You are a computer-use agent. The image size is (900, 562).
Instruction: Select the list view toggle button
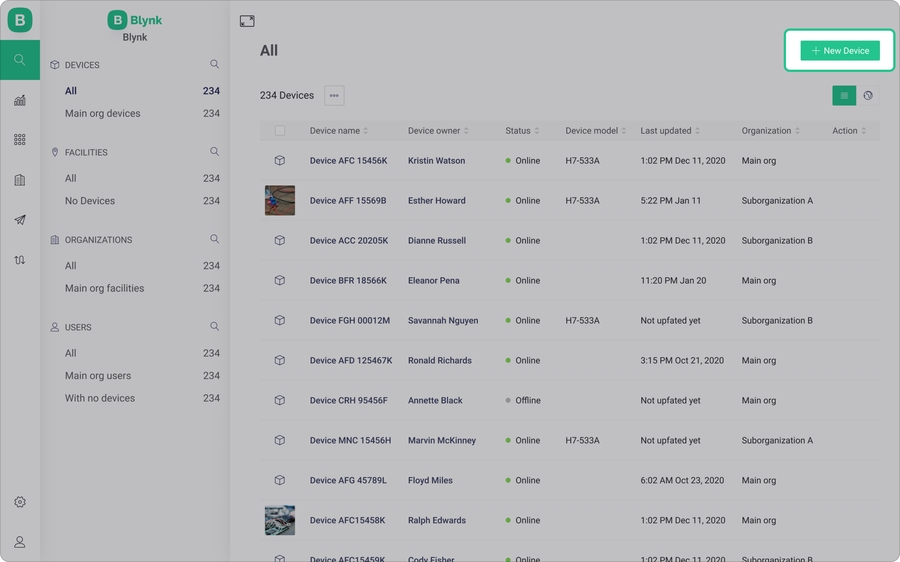coord(844,96)
